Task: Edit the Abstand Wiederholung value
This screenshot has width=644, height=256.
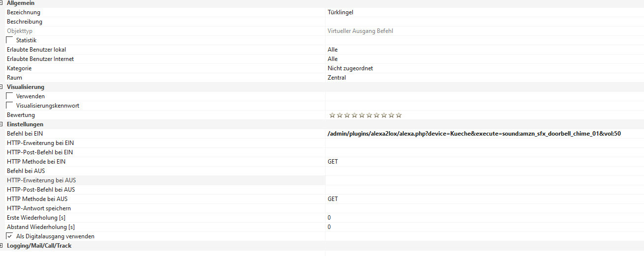Action: [330, 227]
